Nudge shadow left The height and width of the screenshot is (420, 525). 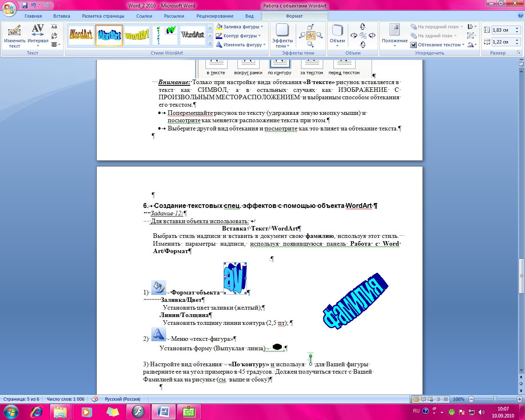coord(302,36)
